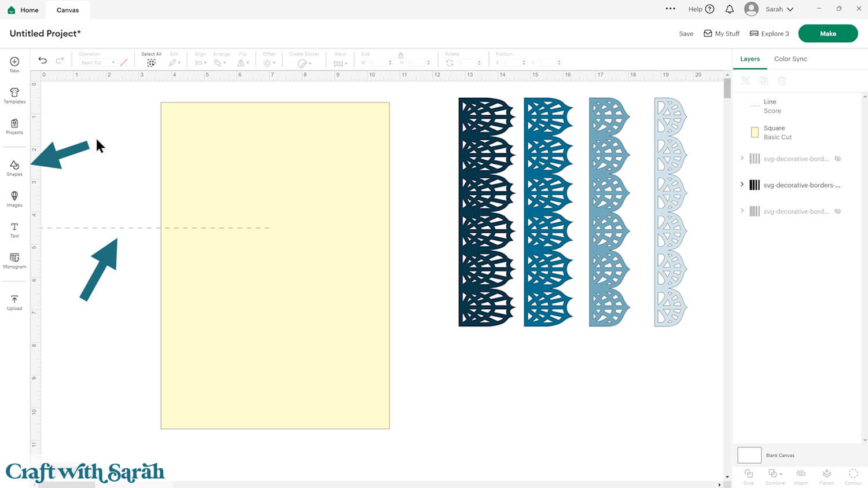Select the Text tool
868x488 pixels.
pos(14,230)
